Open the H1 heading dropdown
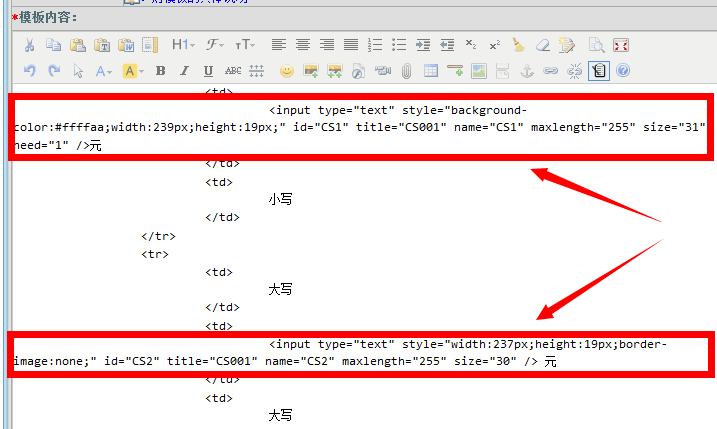 (x=183, y=45)
